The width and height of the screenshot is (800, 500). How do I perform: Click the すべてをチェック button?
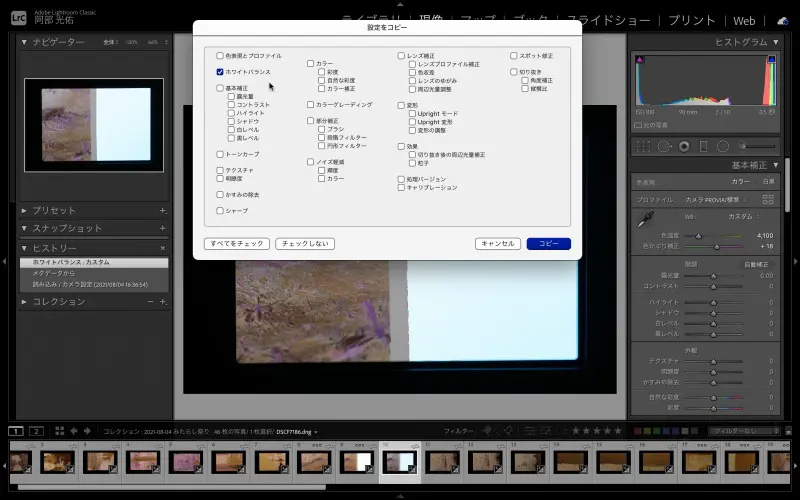(237, 244)
